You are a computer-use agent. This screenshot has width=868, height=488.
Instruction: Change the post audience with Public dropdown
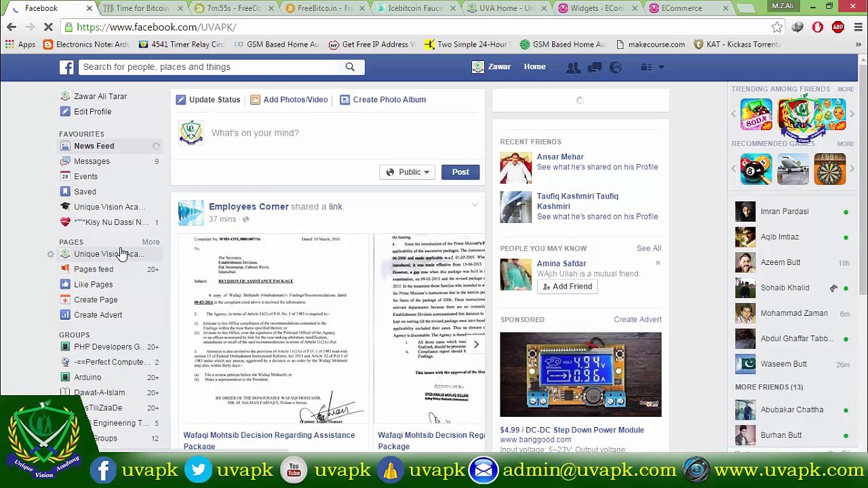click(x=408, y=172)
